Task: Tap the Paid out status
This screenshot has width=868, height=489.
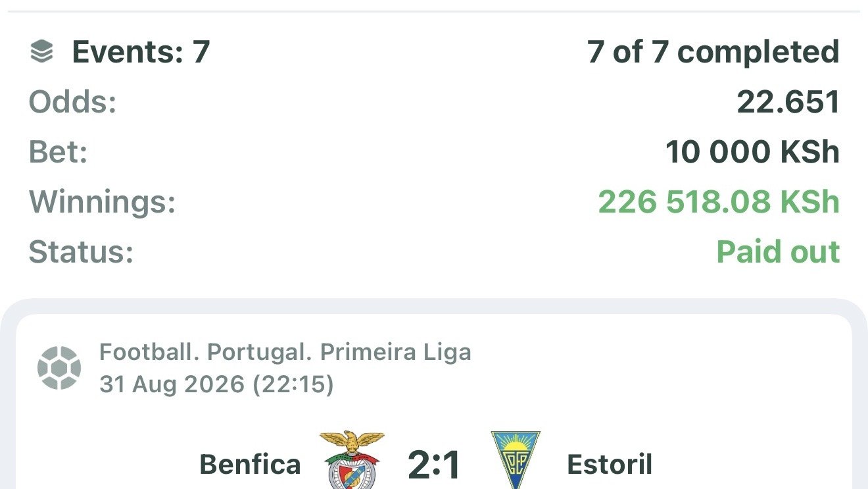Action: pos(778,252)
